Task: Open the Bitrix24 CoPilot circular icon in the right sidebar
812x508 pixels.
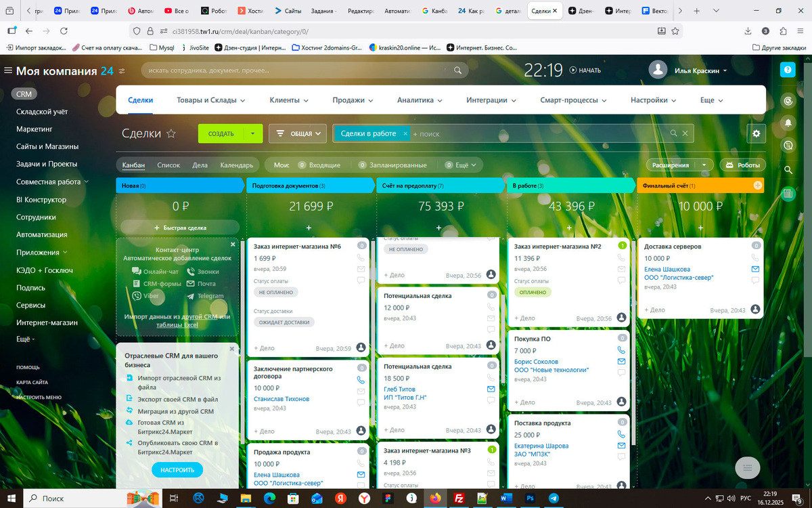Action: tap(788, 100)
